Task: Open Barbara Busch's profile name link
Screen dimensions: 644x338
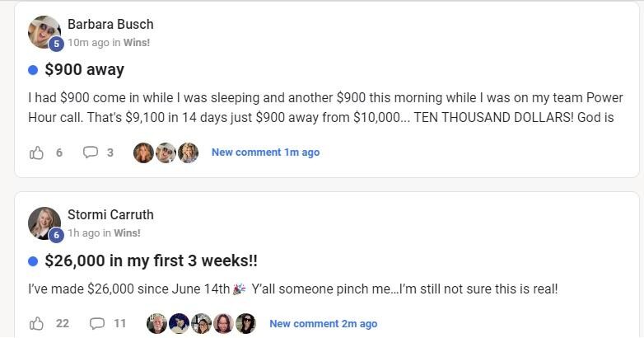Action: point(110,24)
